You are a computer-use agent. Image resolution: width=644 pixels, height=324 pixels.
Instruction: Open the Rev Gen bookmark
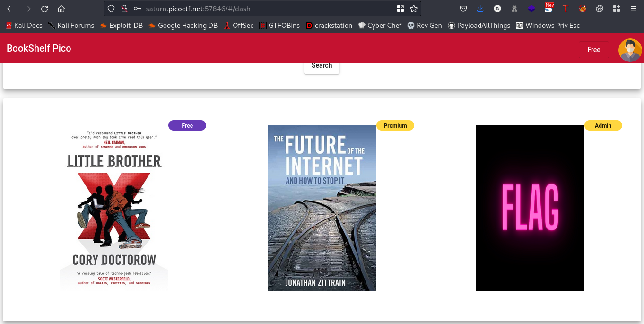pos(424,26)
